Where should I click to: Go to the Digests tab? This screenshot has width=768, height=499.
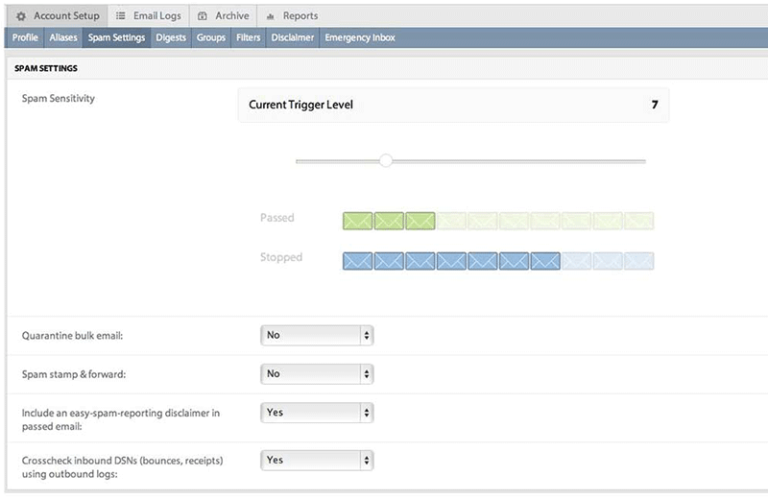click(x=171, y=38)
